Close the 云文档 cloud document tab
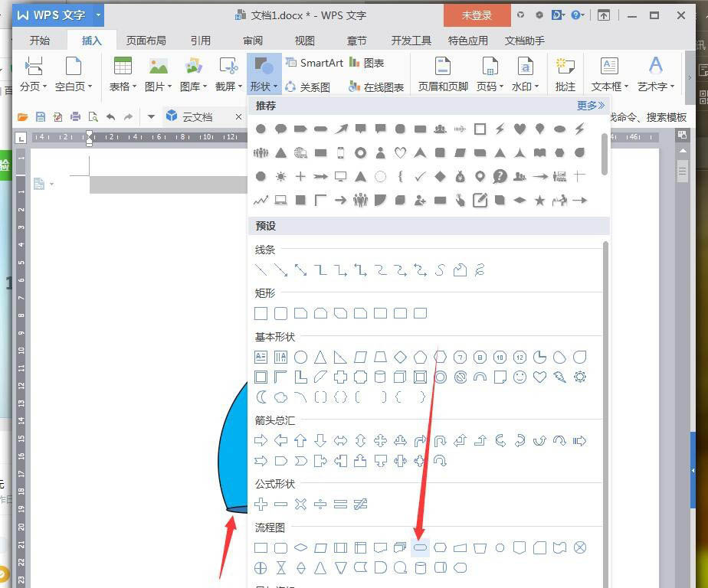708x588 pixels. pyautogui.click(x=238, y=117)
